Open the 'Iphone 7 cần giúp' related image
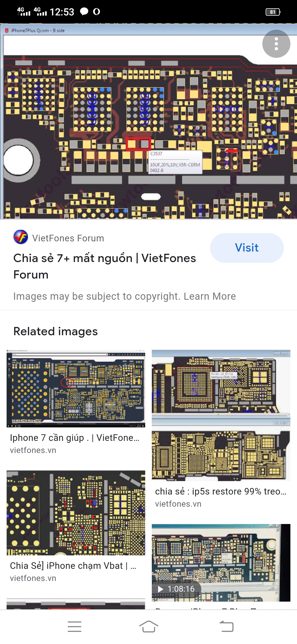The height and width of the screenshot is (644, 297). (76, 389)
